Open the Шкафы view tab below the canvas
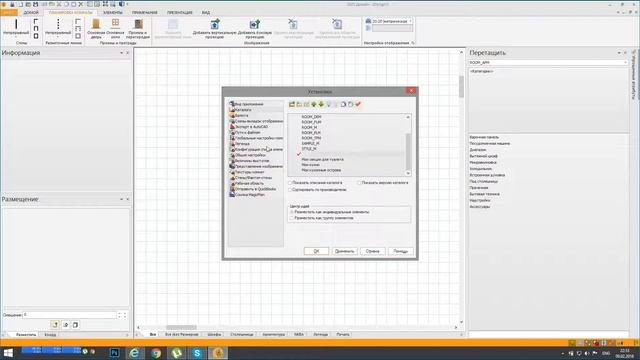This screenshot has width=640, height=360. (x=214, y=334)
